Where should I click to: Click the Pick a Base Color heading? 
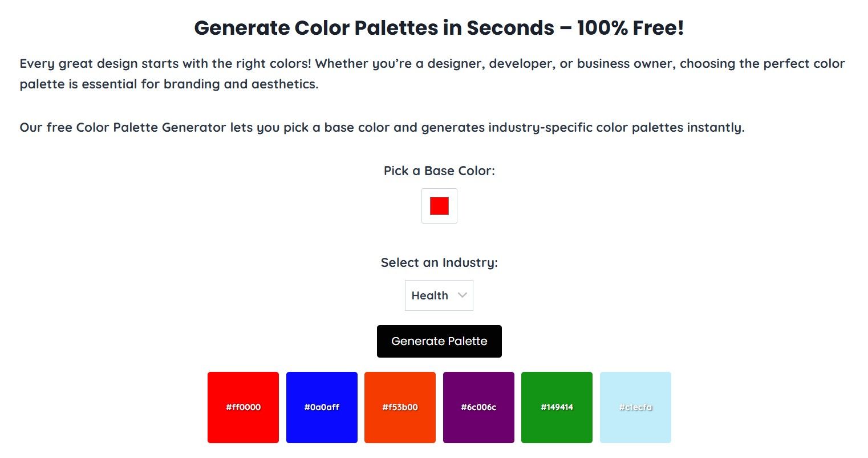(x=439, y=171)
